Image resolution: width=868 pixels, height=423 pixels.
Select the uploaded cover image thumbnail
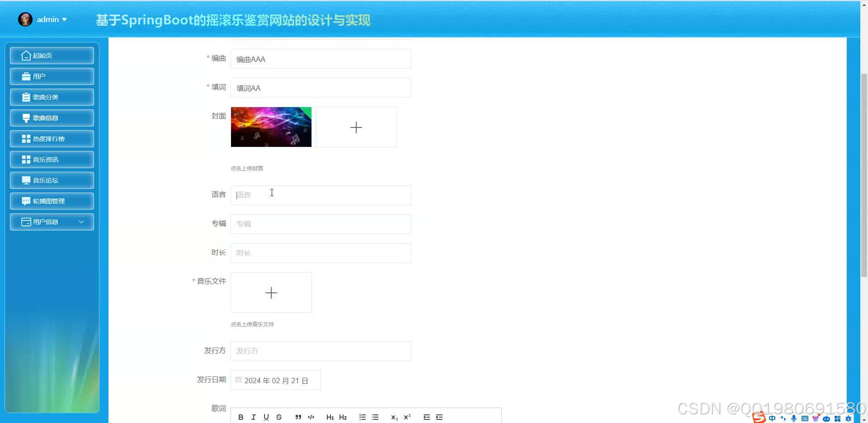(x=271, y=127)
